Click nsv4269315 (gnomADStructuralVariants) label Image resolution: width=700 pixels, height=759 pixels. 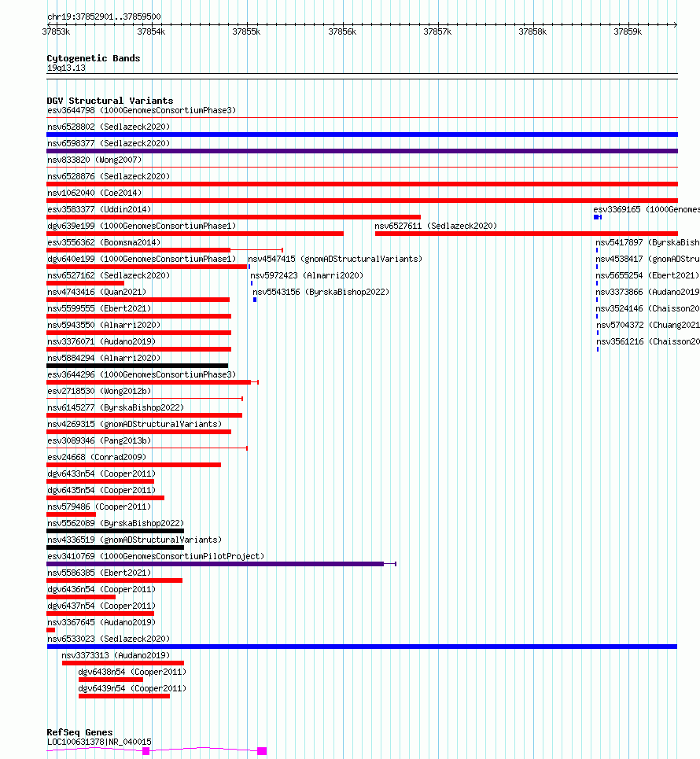point(134,424)
